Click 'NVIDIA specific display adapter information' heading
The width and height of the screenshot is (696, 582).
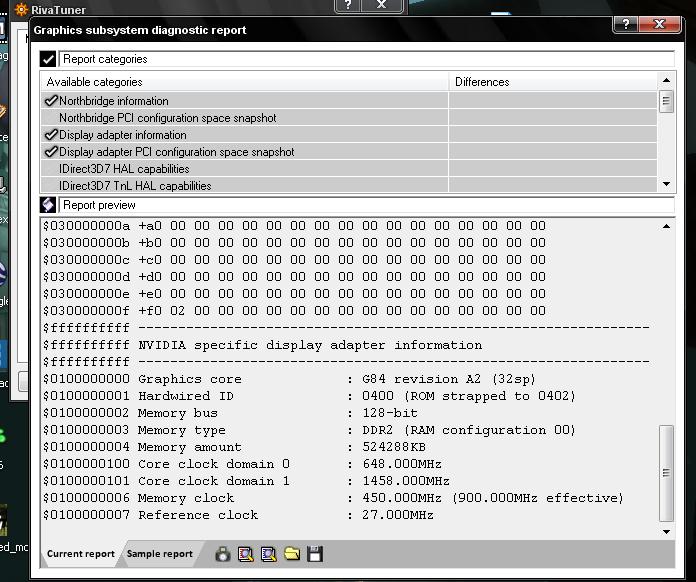pyautogui.click(x=310, y=345)
